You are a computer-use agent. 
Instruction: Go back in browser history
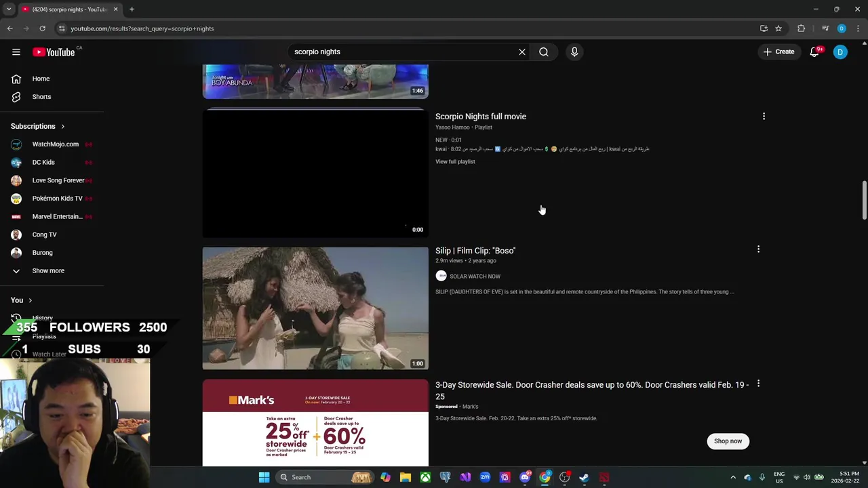[9, 28]
